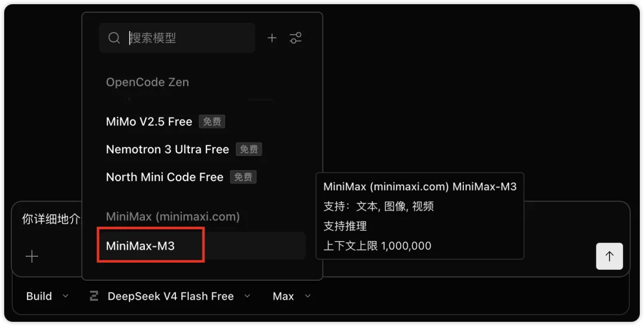The image size is (644, 326).
Task: Click the 免费 badge next to MiMo V2.5
Action: [x=212, y=122]
